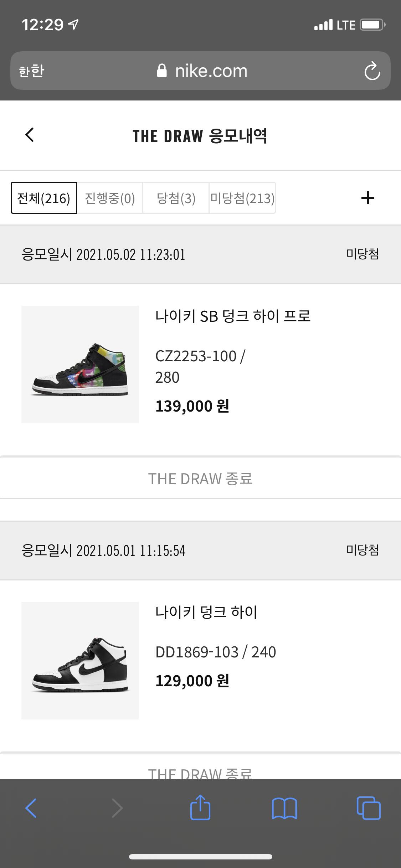Switch to the 미당첨(213) tab
401x868 pixels.
tap(242, 198)
